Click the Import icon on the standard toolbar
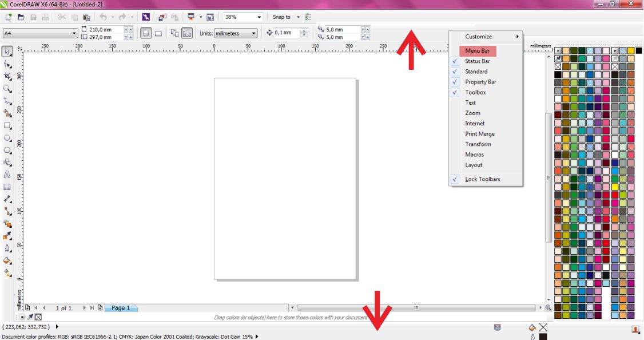The width and height of the screenshot is (644, 340). (162, 17)
